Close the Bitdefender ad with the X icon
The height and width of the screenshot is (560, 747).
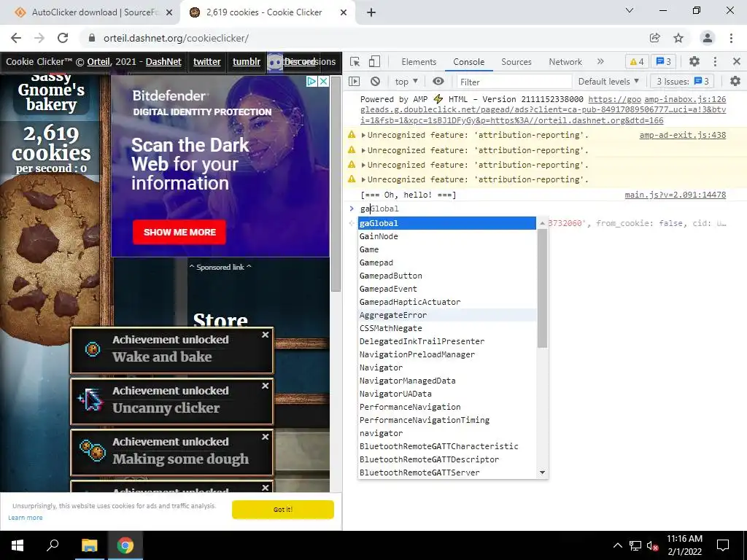[323, 82]
